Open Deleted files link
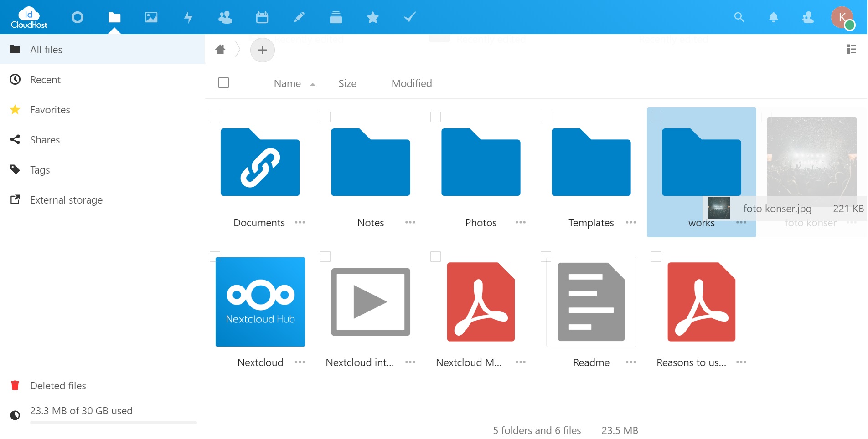868x439 pixels. (x=58, y=386)
